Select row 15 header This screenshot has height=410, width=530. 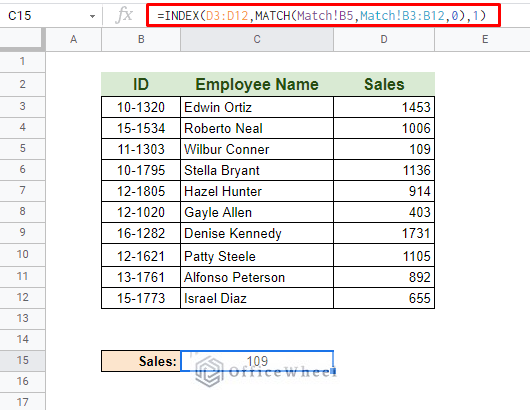click(22, 360)
